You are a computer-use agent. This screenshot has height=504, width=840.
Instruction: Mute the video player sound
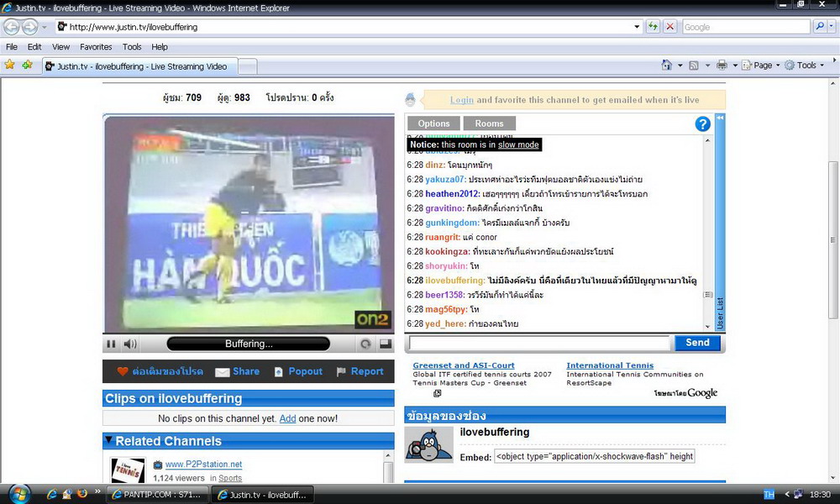(130, 344)
